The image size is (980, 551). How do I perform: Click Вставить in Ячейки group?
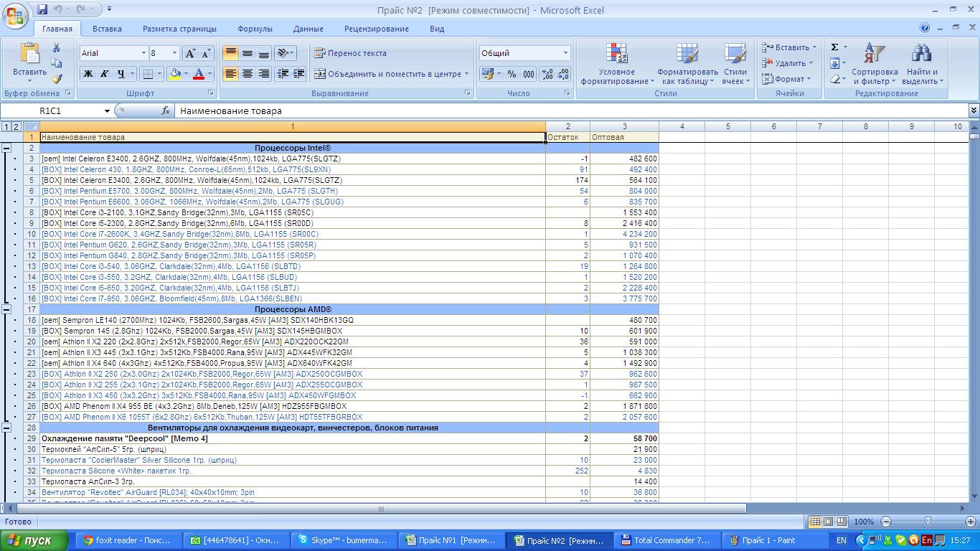tap(788, 47)
